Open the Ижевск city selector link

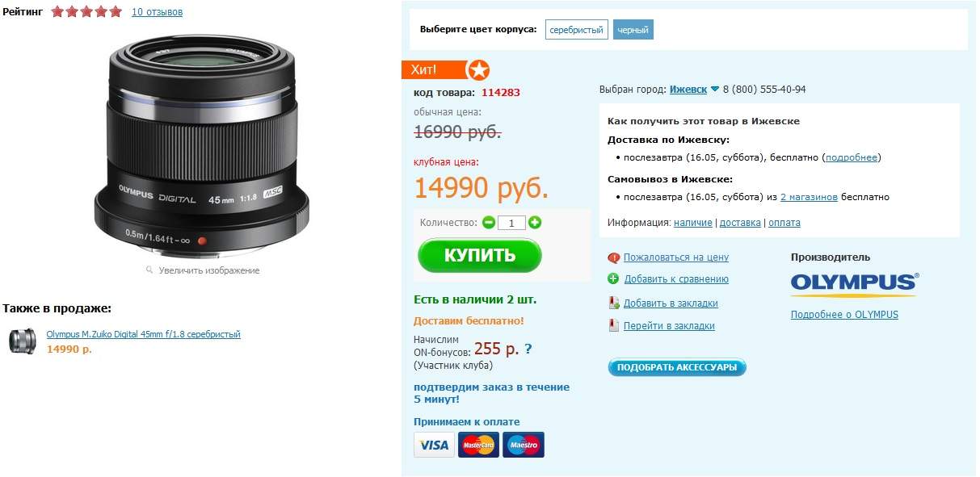click(x=688, y=90)
